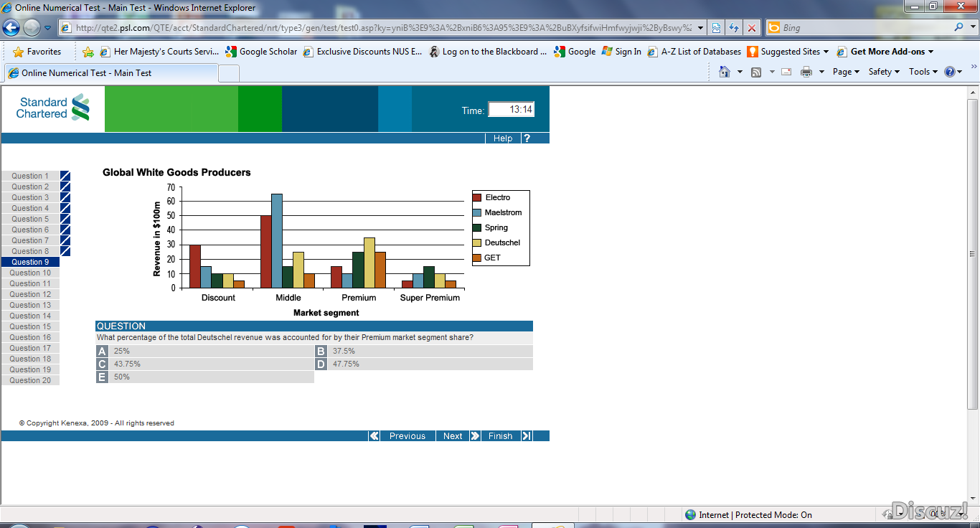Go to Question 10 in sidebar
The width and height of the screenshot is (980, 528).
[30, 273]
